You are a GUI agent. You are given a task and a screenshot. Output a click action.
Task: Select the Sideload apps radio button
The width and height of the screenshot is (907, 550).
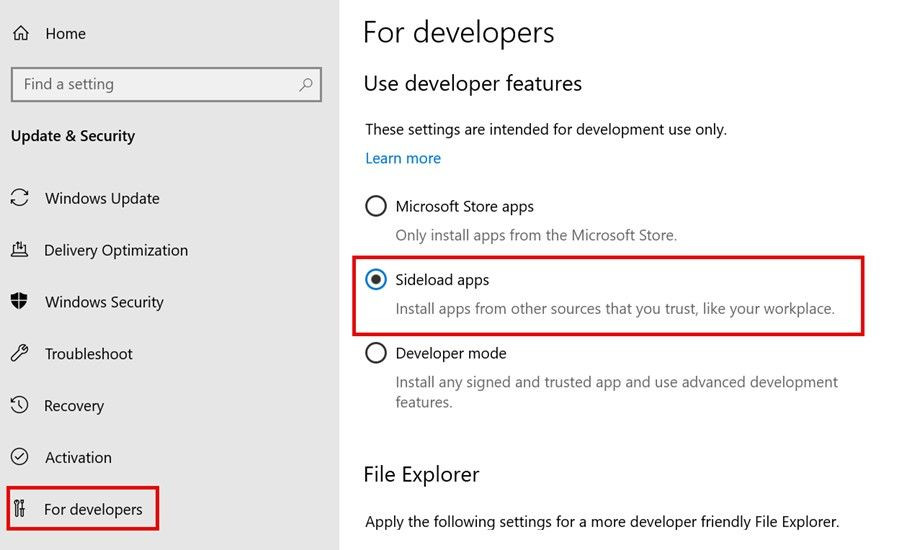(x=375, y=279)
